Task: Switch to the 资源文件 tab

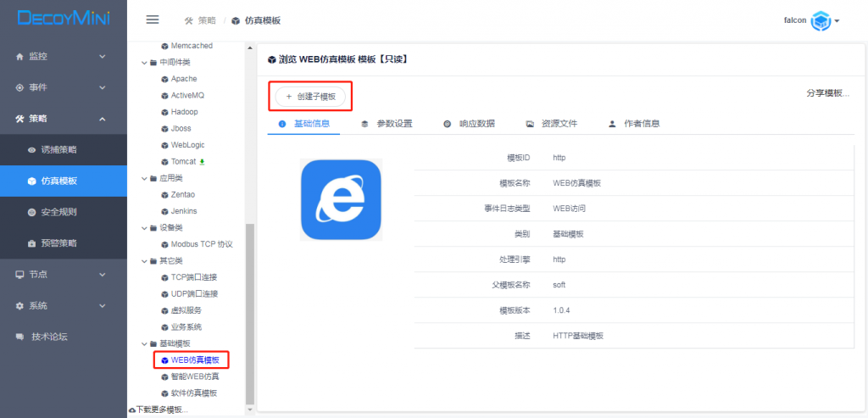Action: [x=552, y=124]
